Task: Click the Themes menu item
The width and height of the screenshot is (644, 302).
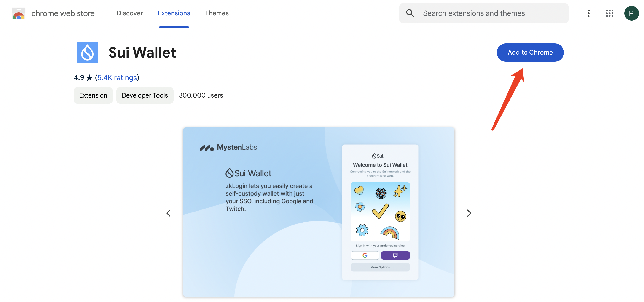Action: point(217,12)
